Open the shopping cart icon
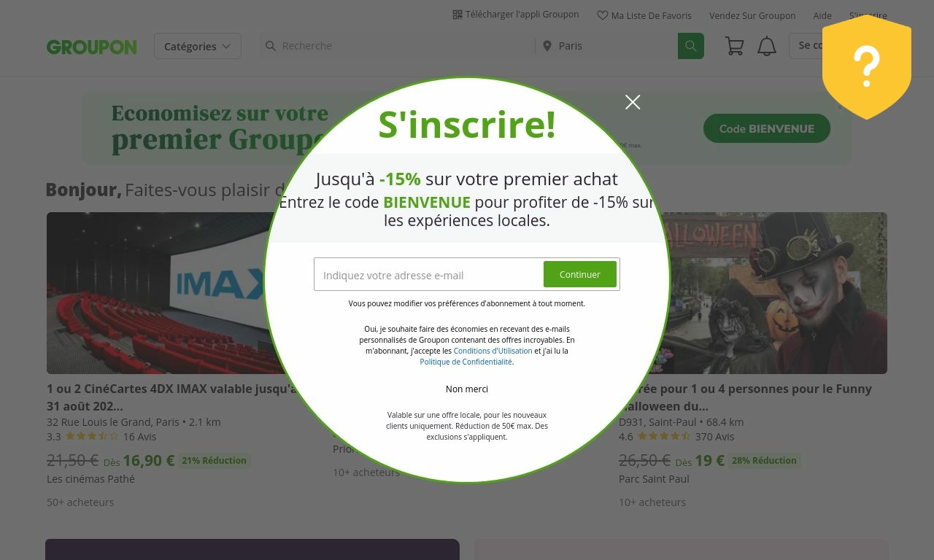Image resolution: width=934 pixels, height=560 pixels. coord(734,46)
